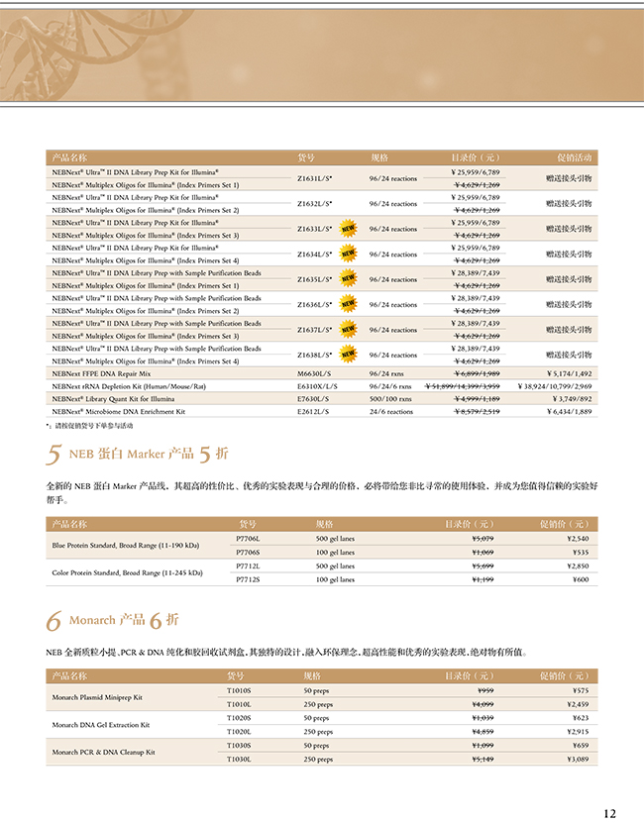The image size is (644, 823).
Task: Click the Monarch 产品 section heading
Action: click(x=109, y=621)
